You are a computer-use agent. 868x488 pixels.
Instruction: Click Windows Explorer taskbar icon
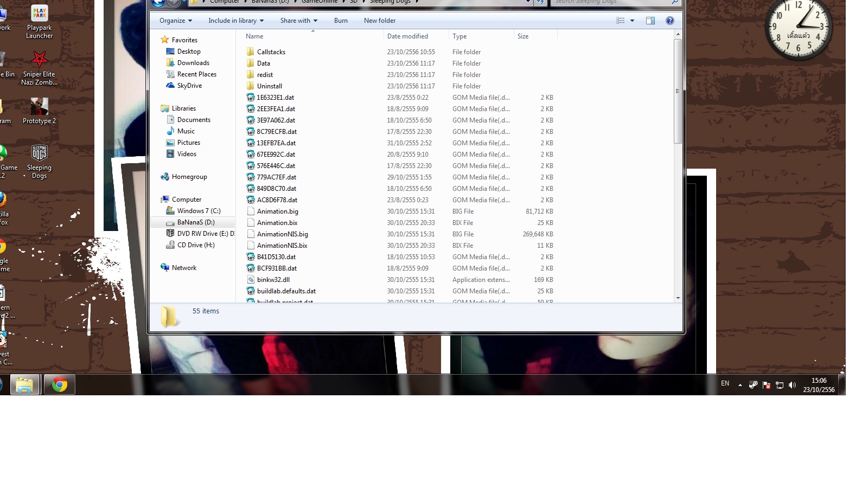24,385
